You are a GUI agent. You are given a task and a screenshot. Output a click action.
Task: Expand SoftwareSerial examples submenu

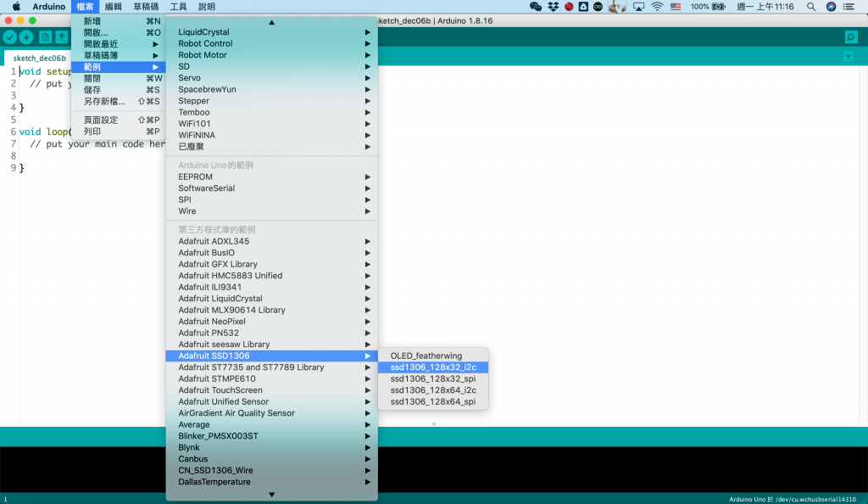(x=272, y=188)
